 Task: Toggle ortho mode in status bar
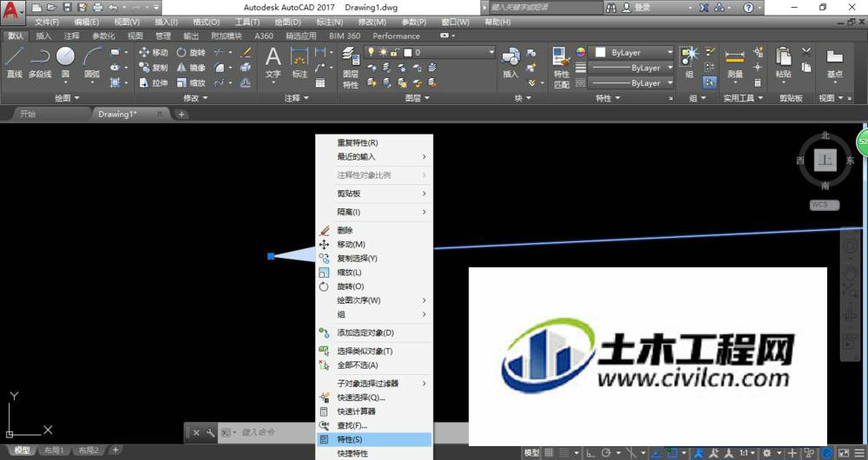(x=590, y=453)
